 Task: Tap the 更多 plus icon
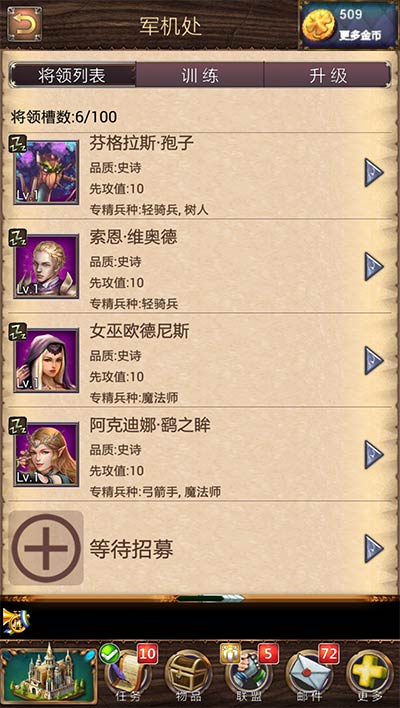coord(371,675)
